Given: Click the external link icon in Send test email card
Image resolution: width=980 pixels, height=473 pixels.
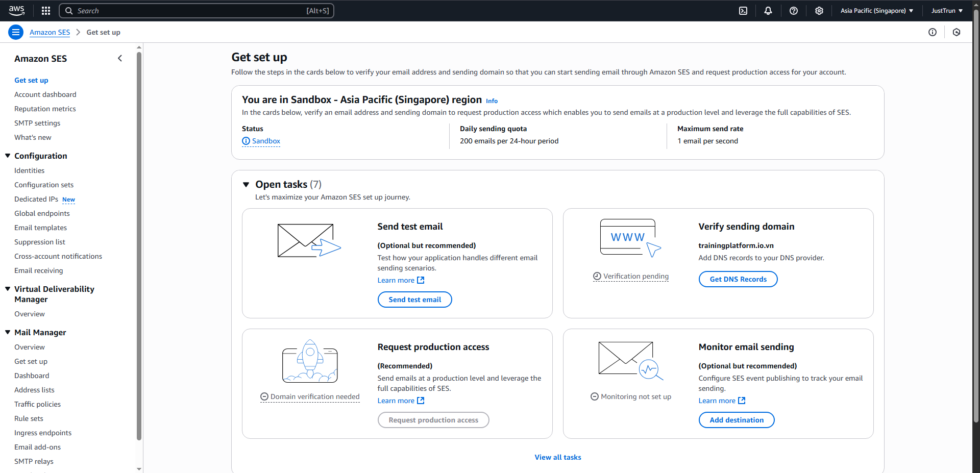Looking at the screenshot, I should (421, 280).
